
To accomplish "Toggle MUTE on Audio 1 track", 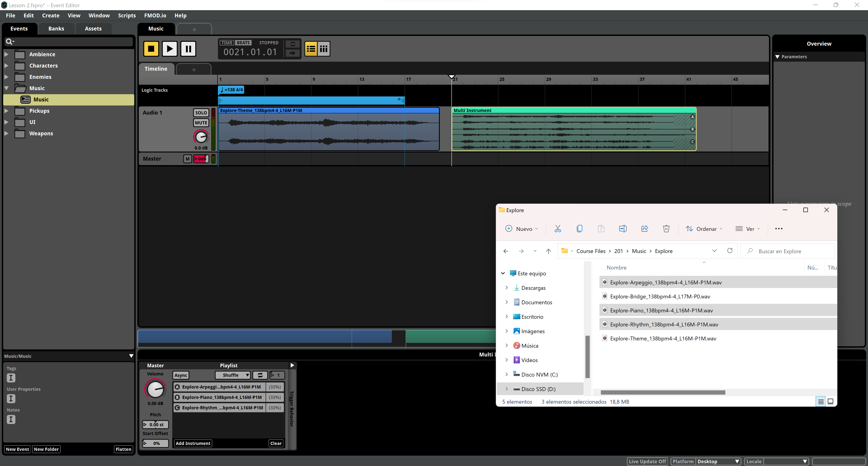I will click(201, 123).
